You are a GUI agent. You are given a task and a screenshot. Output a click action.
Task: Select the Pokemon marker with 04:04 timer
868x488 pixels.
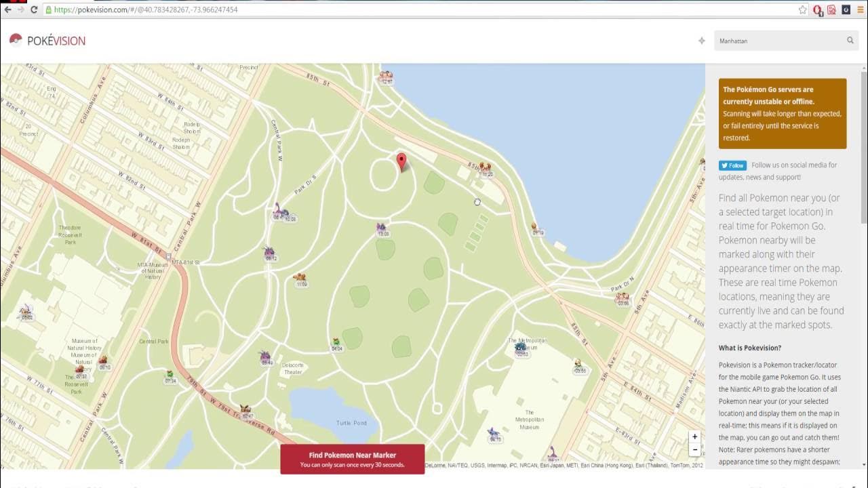coord(336,344)
